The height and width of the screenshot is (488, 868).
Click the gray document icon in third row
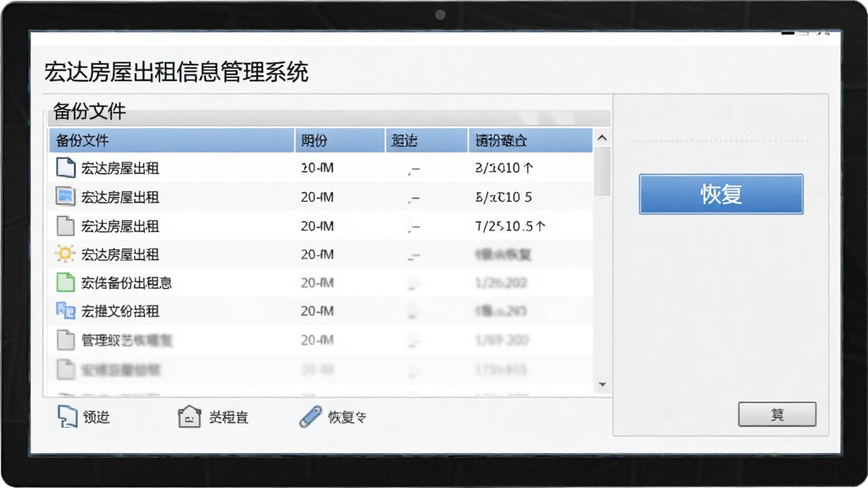point(65,225)
